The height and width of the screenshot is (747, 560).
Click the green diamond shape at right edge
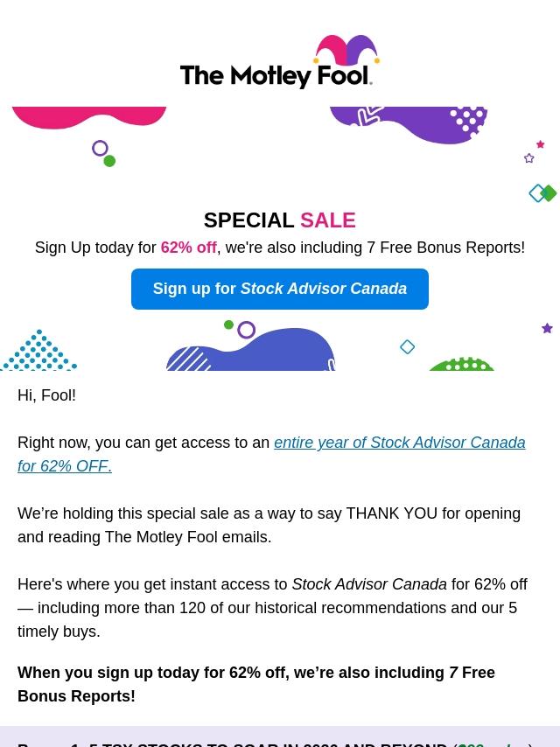click(x=549, y=193)
